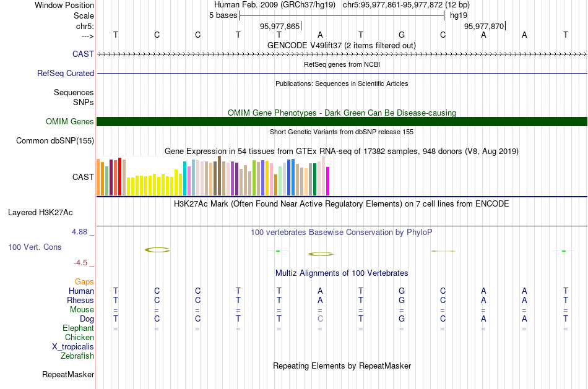The image size is (588, 389).
Task: Click the G base in the chr5 sequence row
Action: [402, 35]
